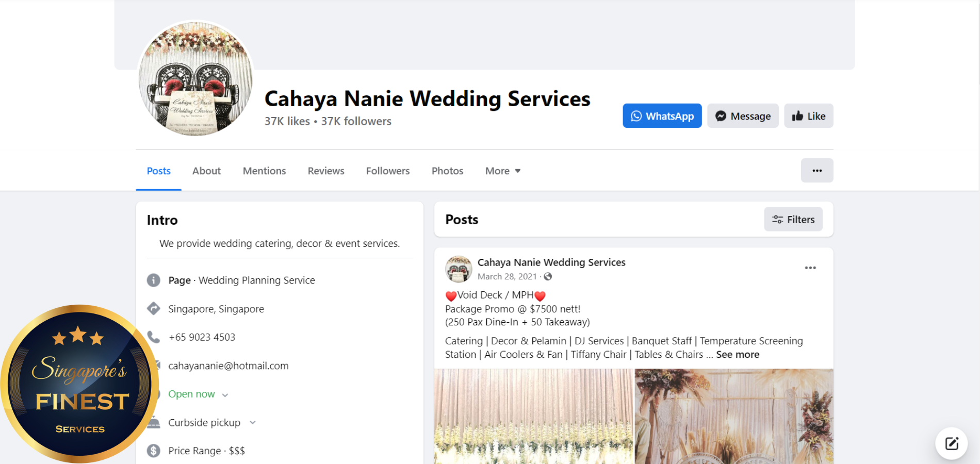Click the price range dollar icon
This screenshot has height=464, width=980.
[x=154, y=451]
